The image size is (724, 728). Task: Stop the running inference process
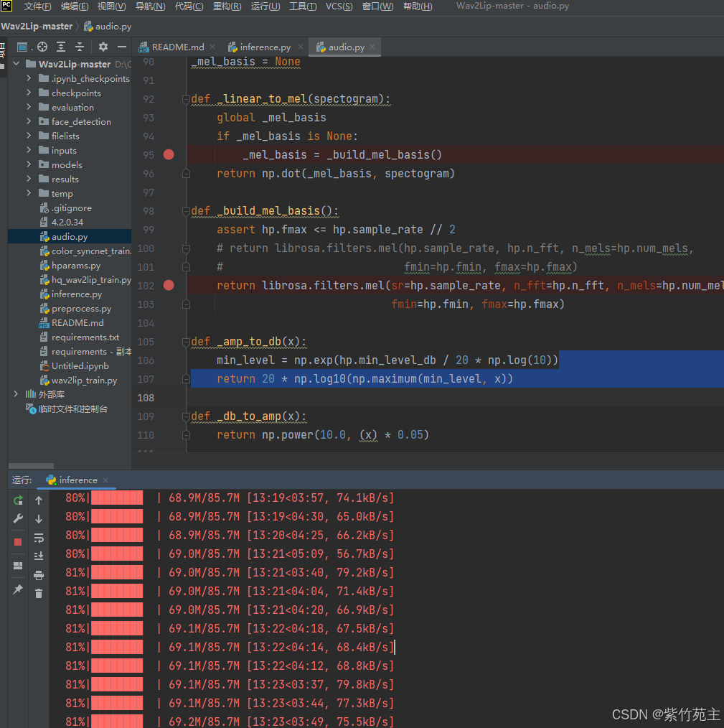[x=18, y=542]
